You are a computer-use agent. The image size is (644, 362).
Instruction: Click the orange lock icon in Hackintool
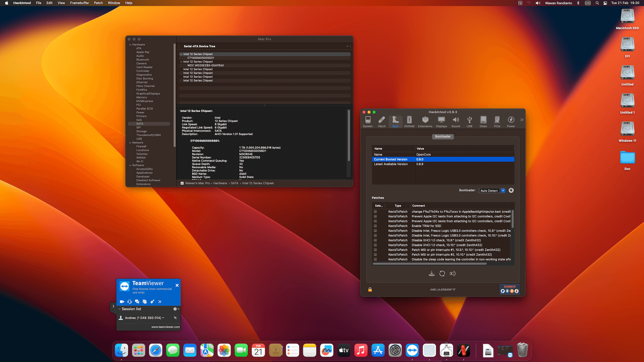click(x=370, y=289)
